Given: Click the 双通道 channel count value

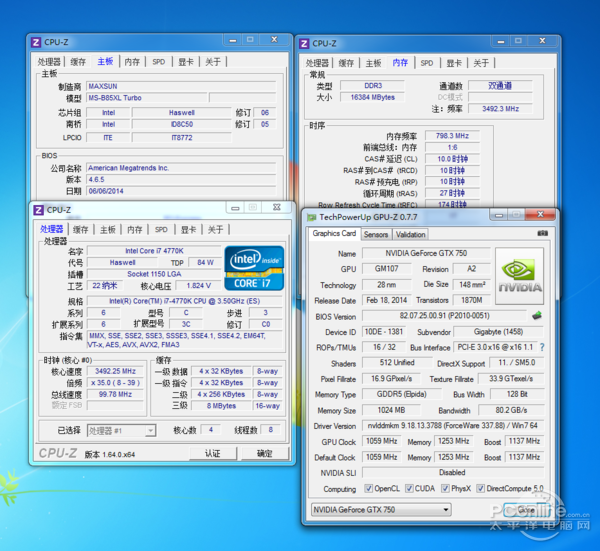Looking at the screenshot, I should click(x=500, y=86).
